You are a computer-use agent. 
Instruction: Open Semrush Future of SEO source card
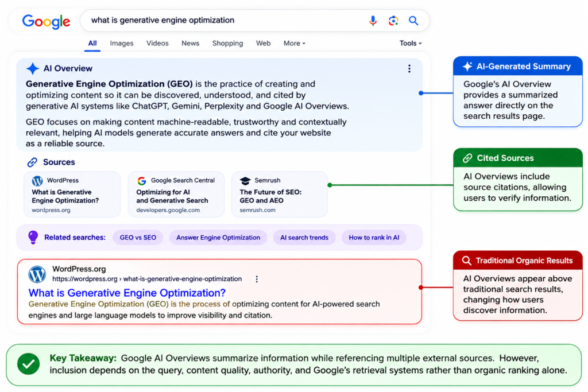pyautogui.click(x=280, y=195)
